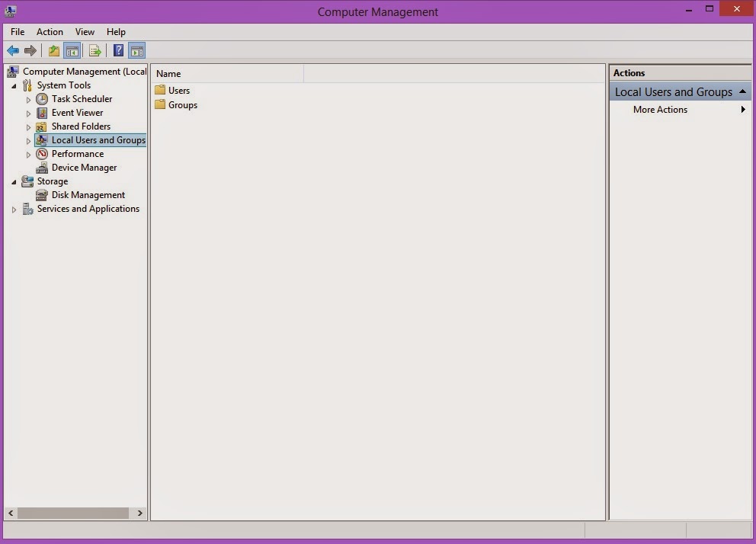Click the Forward arrow toolbar icon
The width and height of the screenshot is (756, 544).
point(30,50)
